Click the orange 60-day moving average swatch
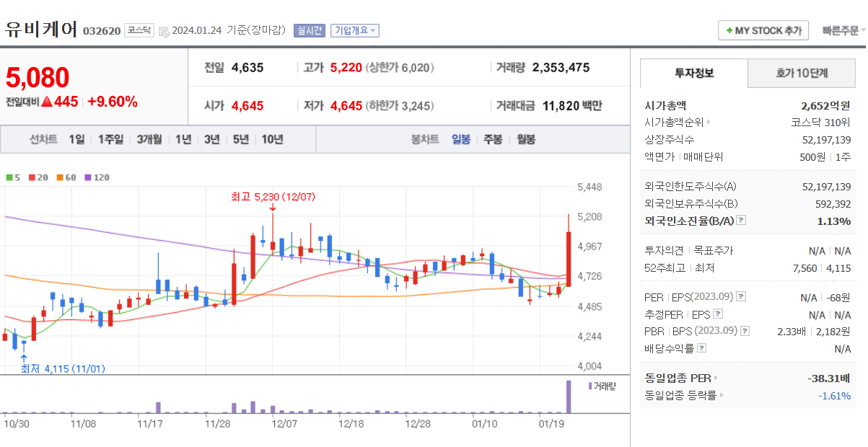 point(59,177)
